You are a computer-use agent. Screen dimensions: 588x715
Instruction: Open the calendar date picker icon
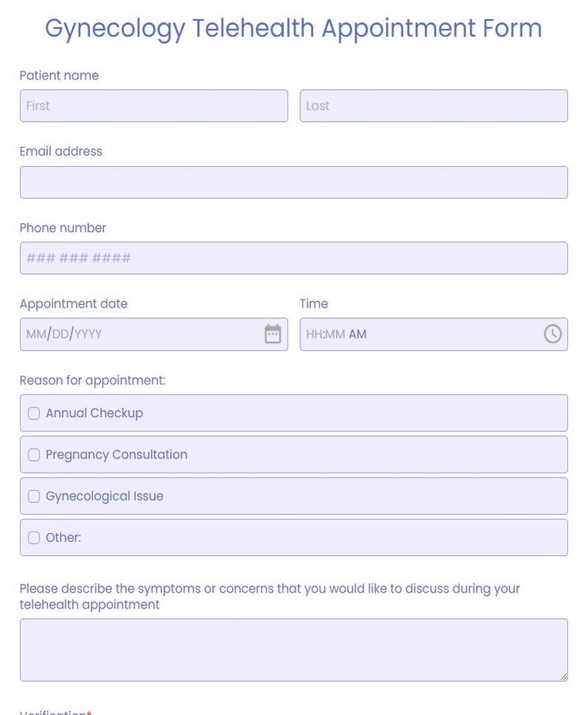pyautogui.click(x=273, y=334)
